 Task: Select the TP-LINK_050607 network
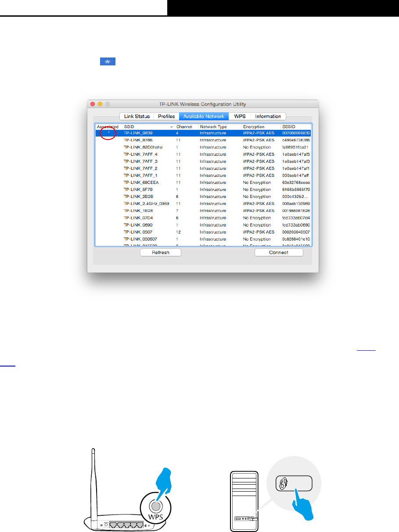coord(203,239)
